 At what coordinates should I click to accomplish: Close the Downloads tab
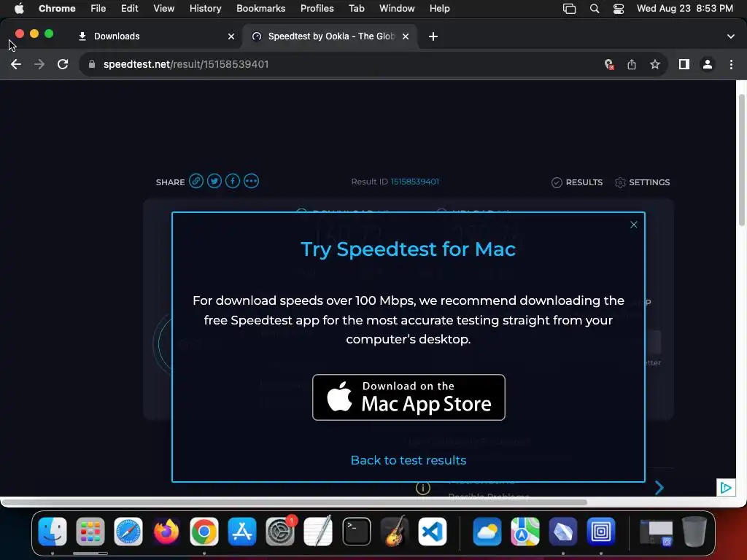click(x=231, y=36)
